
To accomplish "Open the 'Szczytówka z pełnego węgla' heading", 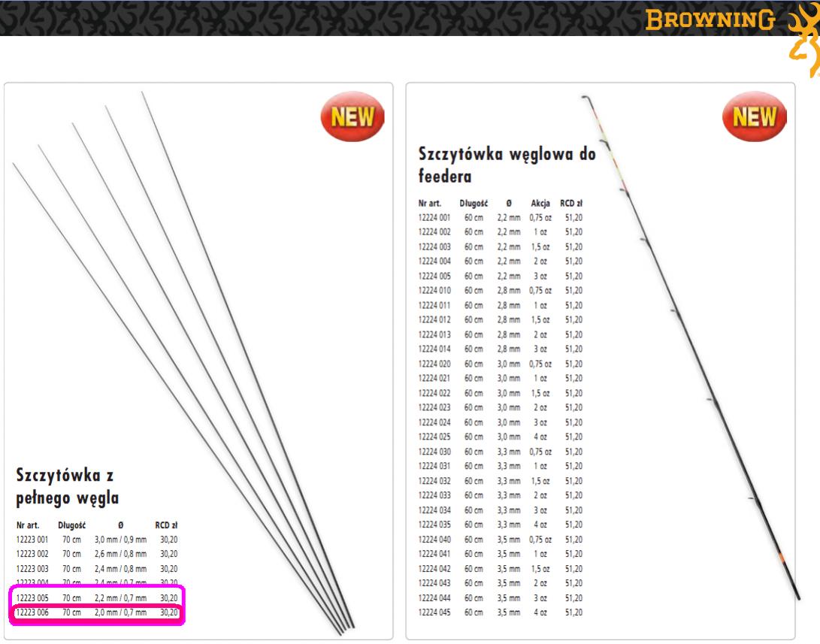I will click(68, 486).
